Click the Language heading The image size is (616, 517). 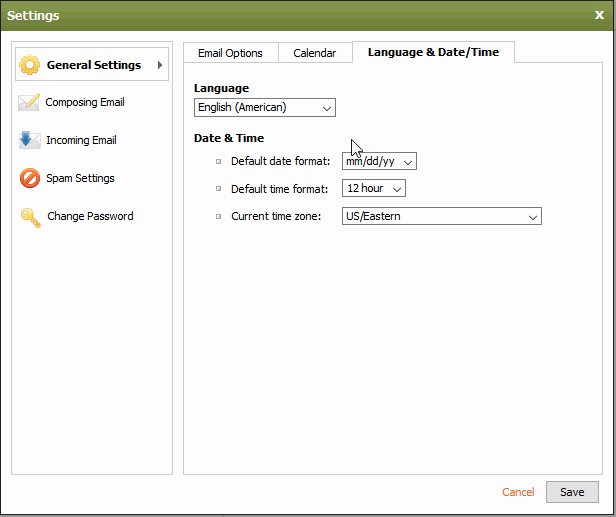pyautogui.click(x=221, y=88)
